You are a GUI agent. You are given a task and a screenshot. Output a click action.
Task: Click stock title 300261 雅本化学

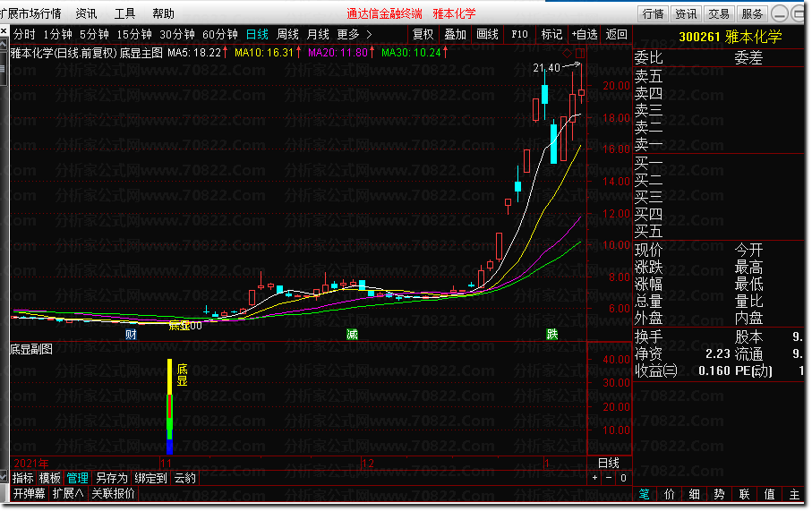coord(731,38)
